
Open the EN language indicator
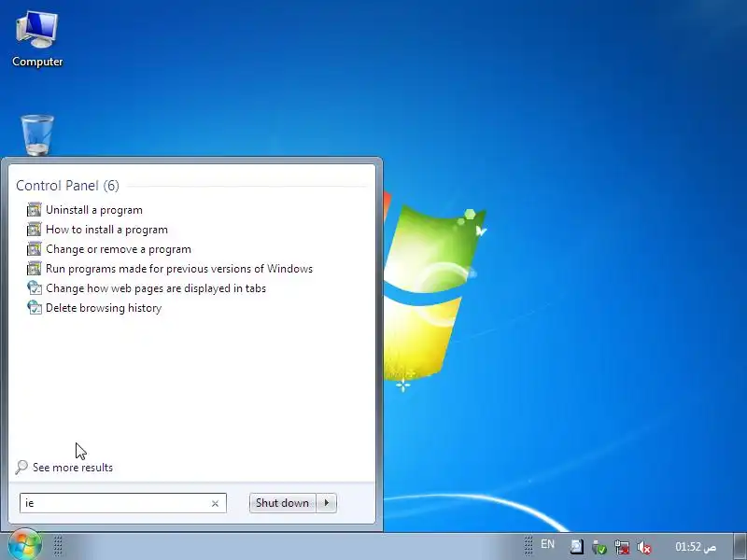pyautogui.click(x=547, y=544)
